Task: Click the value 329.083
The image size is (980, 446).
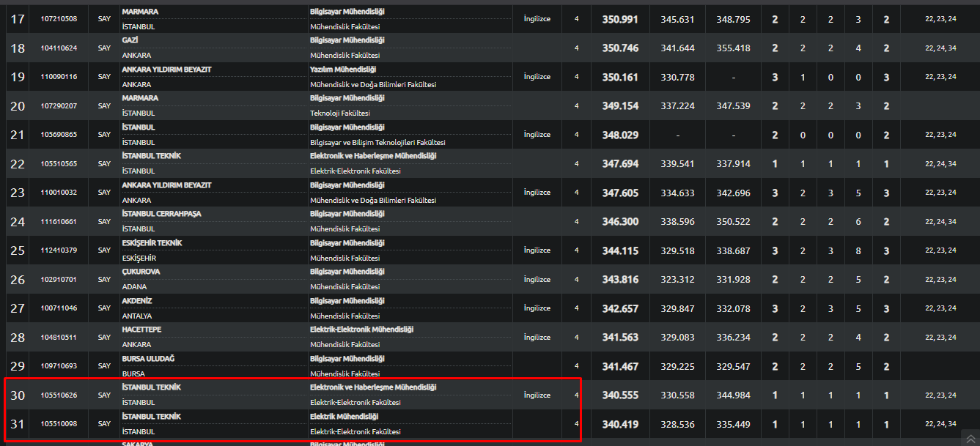Action: click(x=677, y=337)
